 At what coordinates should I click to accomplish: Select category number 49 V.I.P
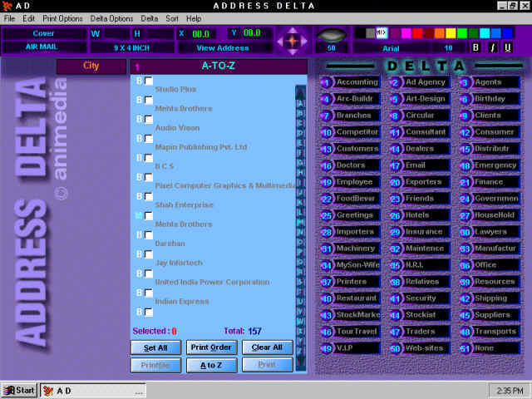click(x=351, y=348)
